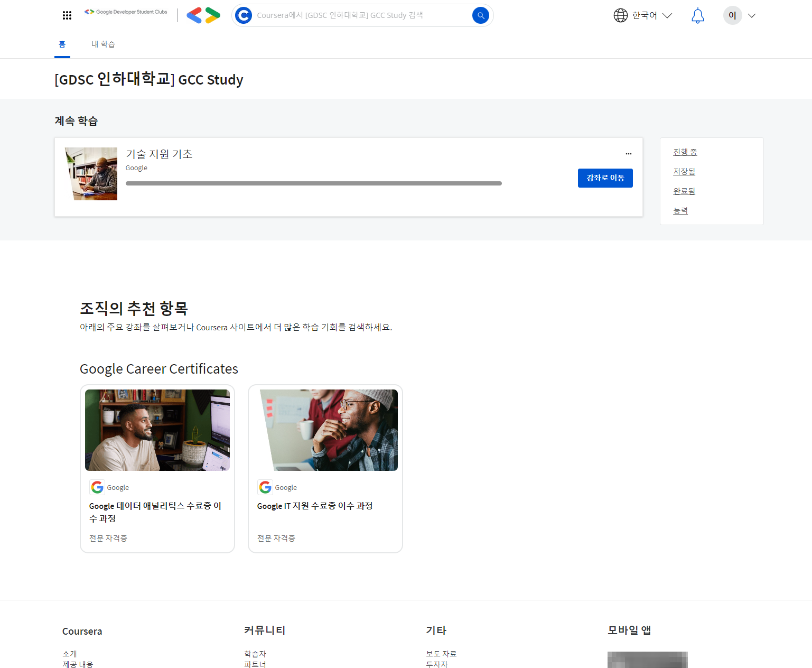Viewport: 812px width, 668px height.
Task: Click the 강좌로 이동 button
Action: (x=605, y=178)
